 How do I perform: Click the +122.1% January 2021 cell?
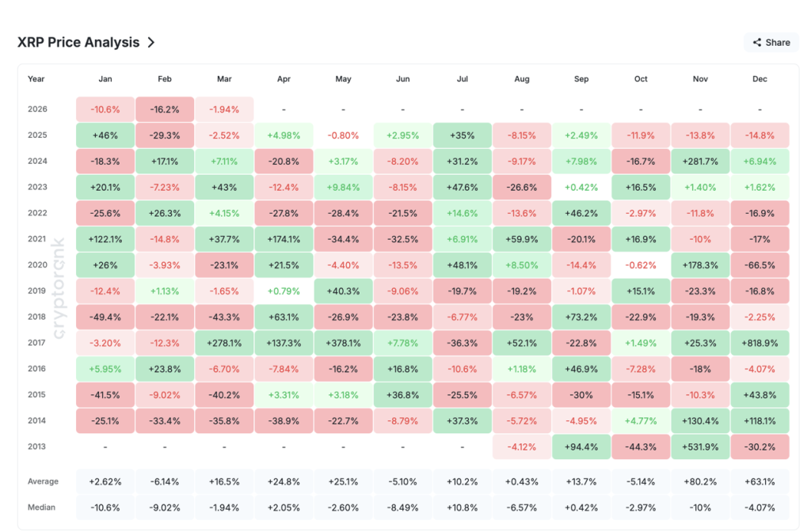point(105,238)
